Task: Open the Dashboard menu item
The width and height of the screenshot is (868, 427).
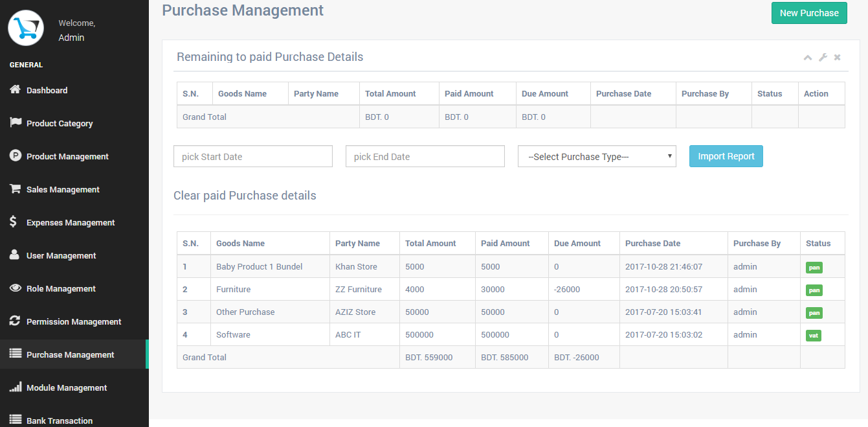Action: coord(74,90)
